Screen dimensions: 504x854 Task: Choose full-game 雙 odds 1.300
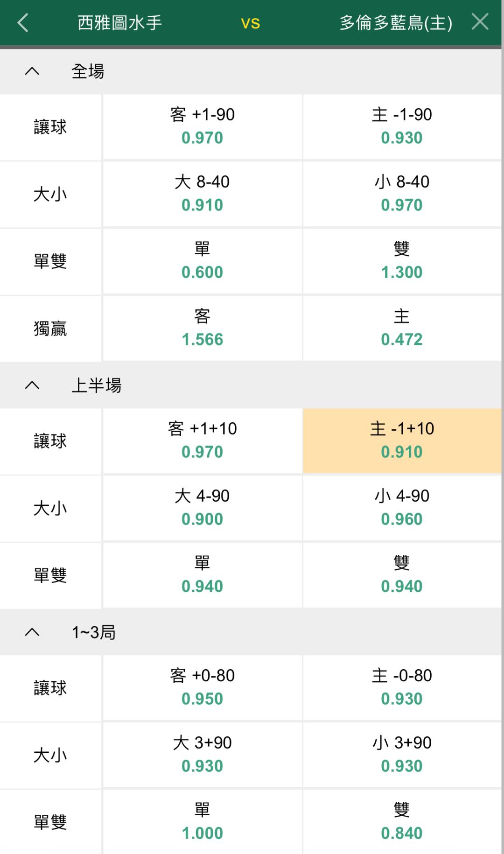pos(402,261)
